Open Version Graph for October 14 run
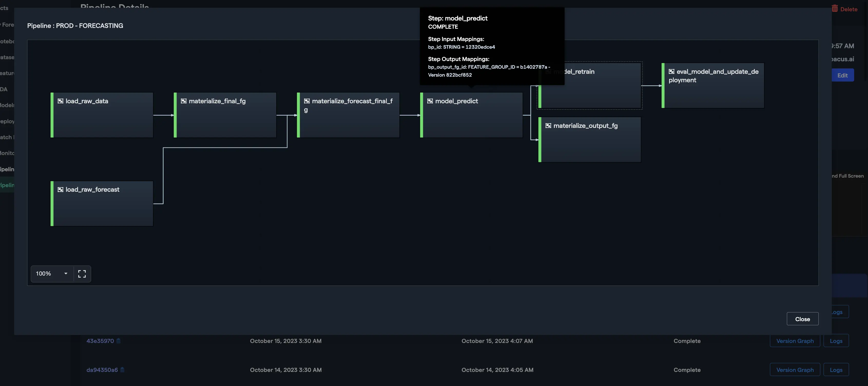Screen dimensions: 868x386 795,370
